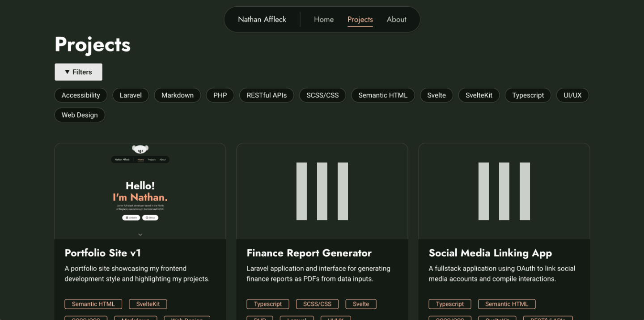This screenshot has height=320, width=644.
Task: Click the koala logo in the Portfolio Site v1 preview
Action: point(140,149)
